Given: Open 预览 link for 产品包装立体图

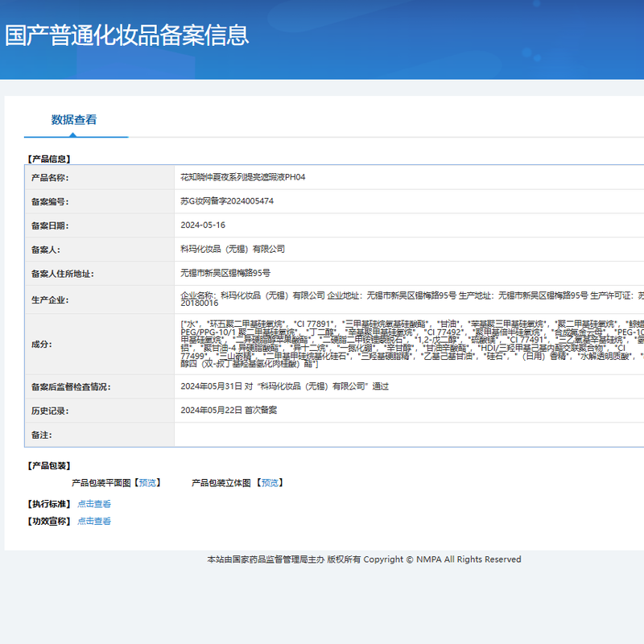Looking at the screenshot, I should pyautogui.click(x=270, y=483).
